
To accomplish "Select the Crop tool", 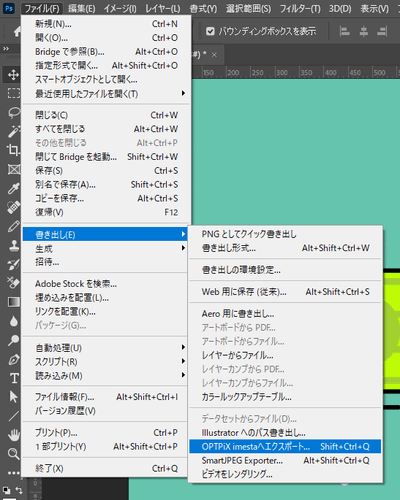I will [13, 150].
